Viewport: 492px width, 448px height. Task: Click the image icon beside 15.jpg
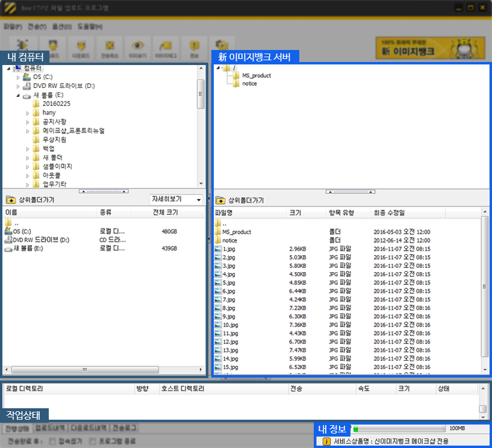tap(218, 367)
